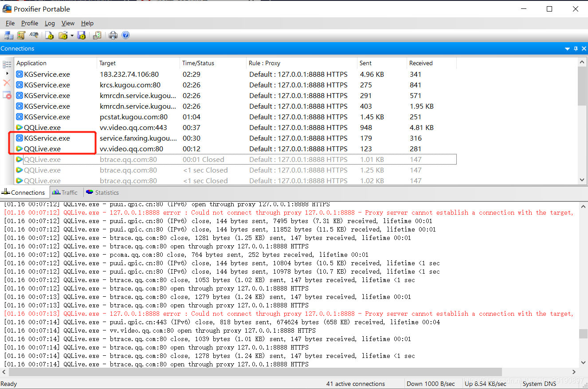Click the Save Profile floppy icon
The height and width of the screenshot is (389, 588).
click(82, 35)
